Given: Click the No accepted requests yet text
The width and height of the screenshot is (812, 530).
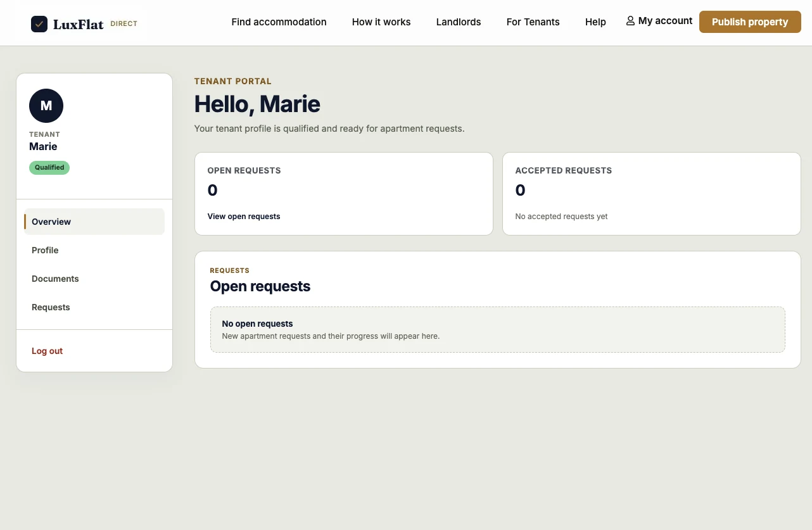Looking at the screenshot, I should point(561,217).
